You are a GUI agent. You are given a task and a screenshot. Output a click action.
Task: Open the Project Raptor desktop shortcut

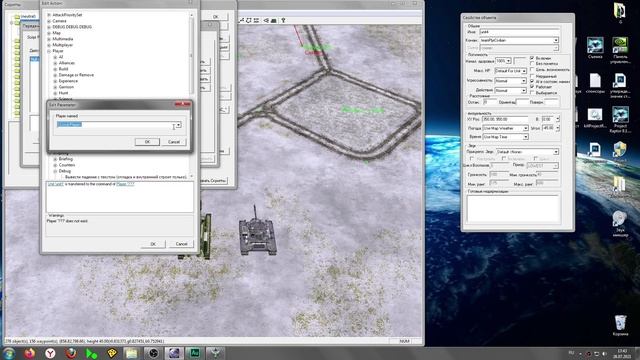click(620, 120)
